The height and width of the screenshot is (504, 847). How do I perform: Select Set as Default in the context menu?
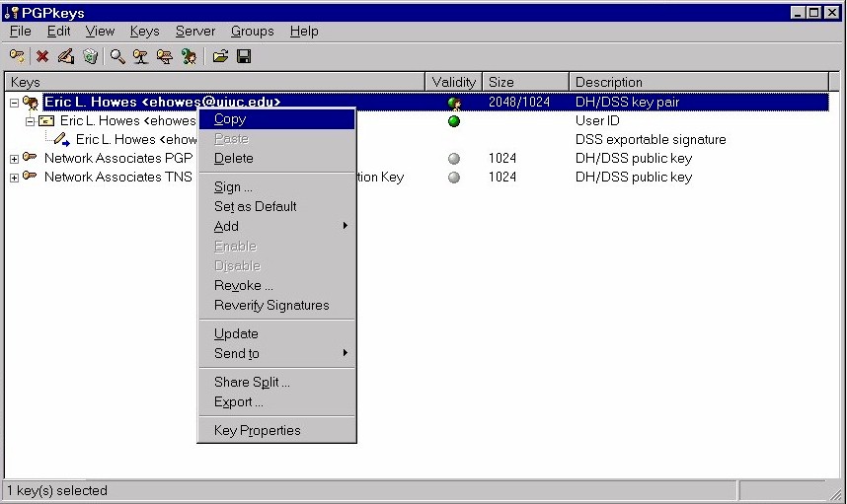pyautogui.click(x=276, y=206)
